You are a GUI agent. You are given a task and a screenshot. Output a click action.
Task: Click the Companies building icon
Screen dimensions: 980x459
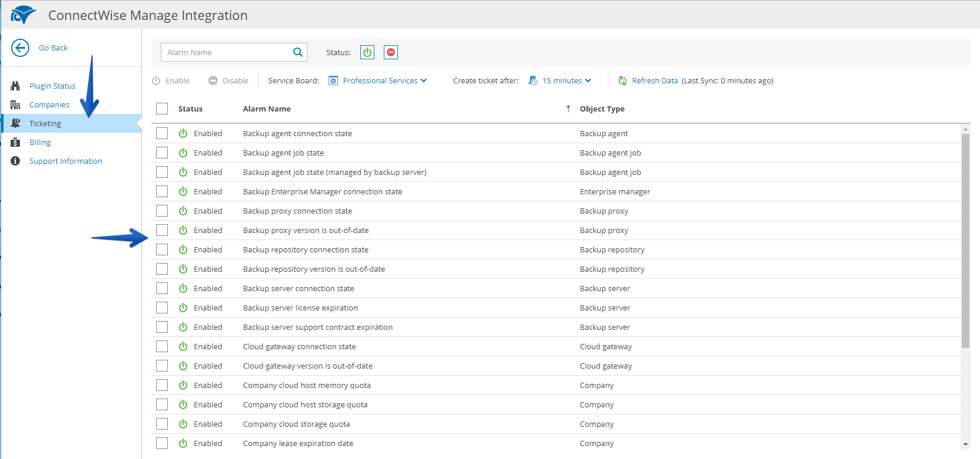tap(15, 104)
